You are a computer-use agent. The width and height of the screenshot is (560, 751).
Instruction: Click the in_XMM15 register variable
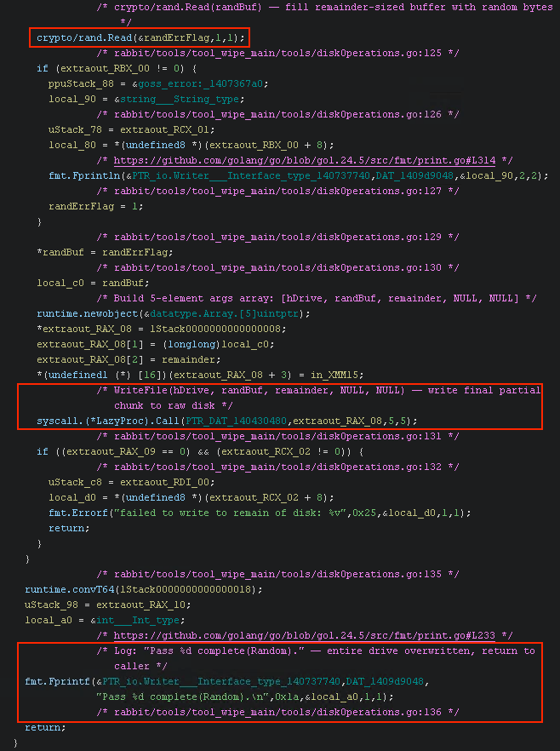pos(334,375)
